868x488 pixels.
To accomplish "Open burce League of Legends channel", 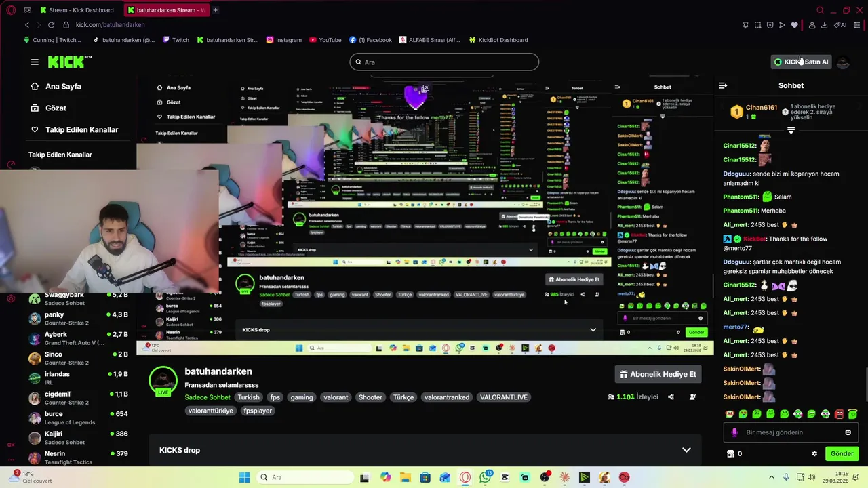I will (80, 418).
